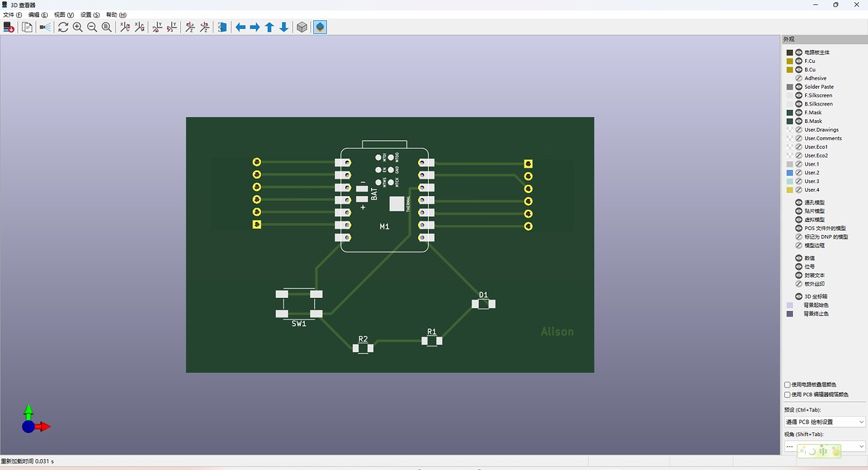Image resolution: width=868 pixels, height=470 pixels.
Task: Copy the 3D image to clipboard
Action: tap(25, 27)
